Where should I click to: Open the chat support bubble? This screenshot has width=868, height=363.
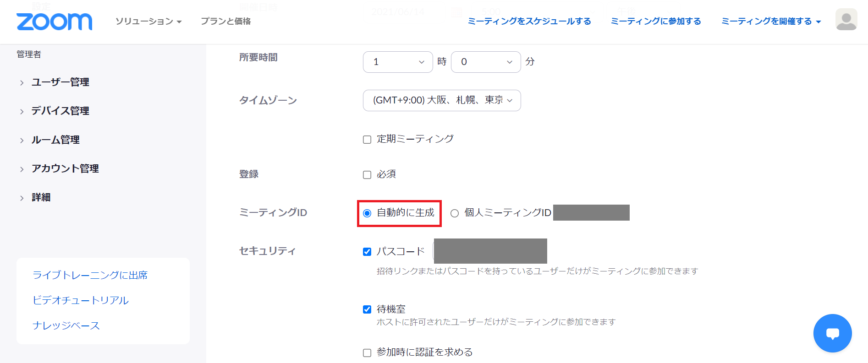coord(832,333)
